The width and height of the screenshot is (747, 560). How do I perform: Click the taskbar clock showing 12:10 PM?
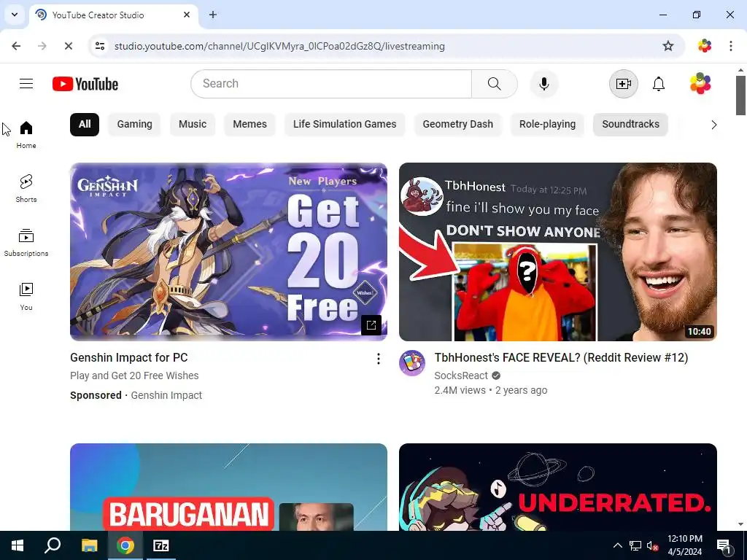click(685, 545)
